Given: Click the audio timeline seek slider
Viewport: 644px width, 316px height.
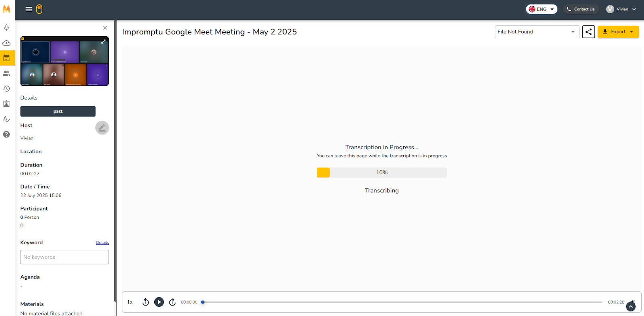Looking at the screenshot, I should click(x=402, y=302).
